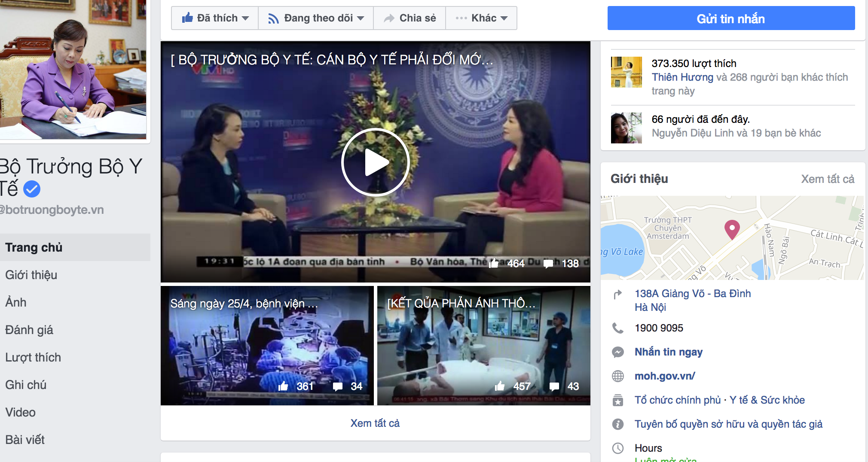Click the red location pin on the map

click(x=732, y=230)
